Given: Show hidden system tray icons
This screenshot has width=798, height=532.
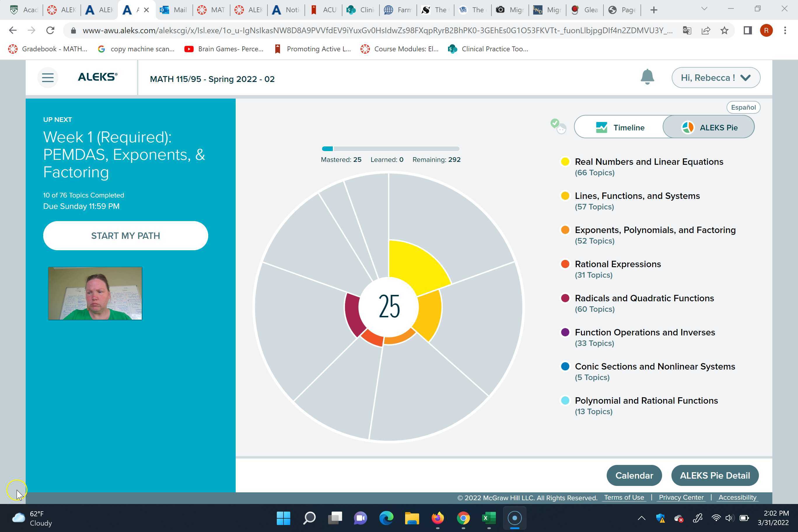Looking at the screenshot, I should tap(641, 518).
